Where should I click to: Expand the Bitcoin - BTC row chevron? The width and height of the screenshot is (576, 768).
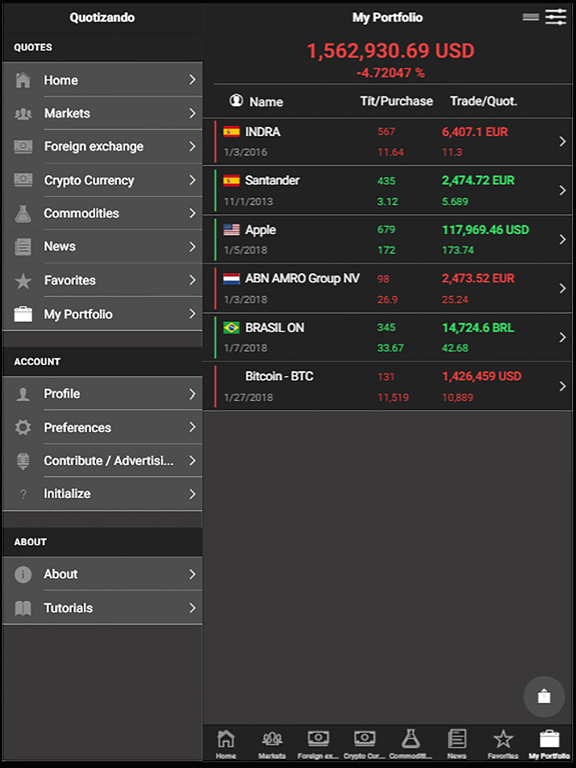click(x=562, y=386)
